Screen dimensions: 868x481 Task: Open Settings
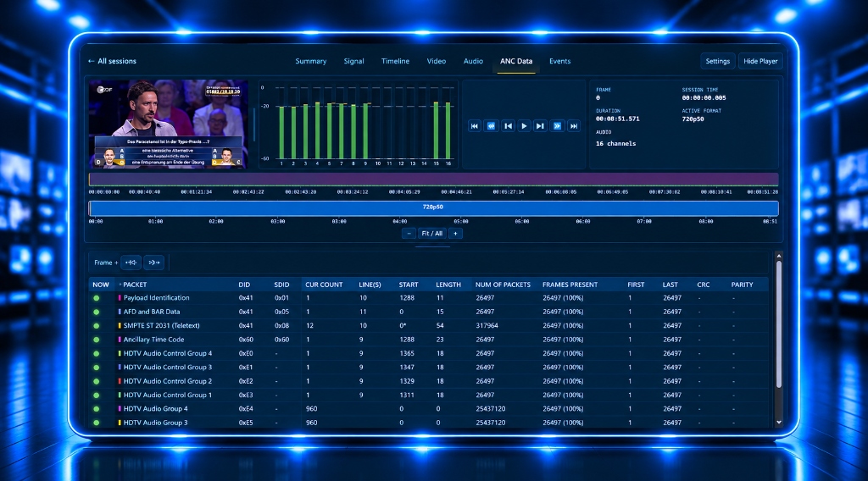(717, 61)
